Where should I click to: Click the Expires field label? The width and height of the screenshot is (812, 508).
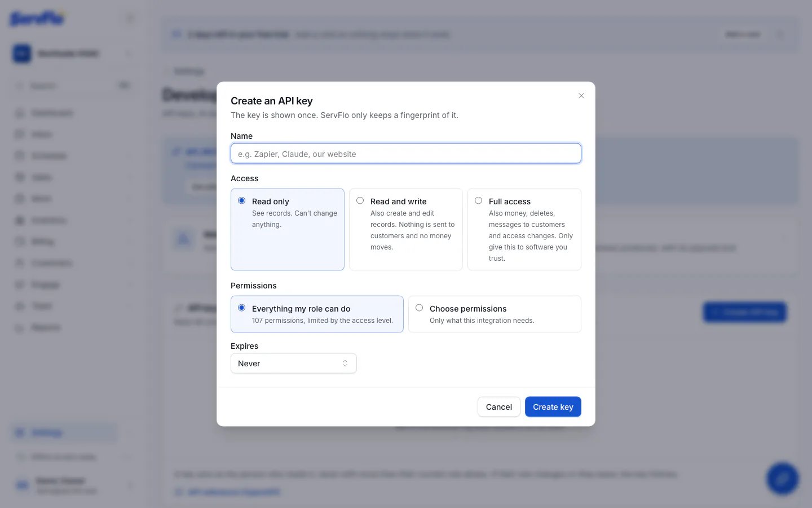(x=245, y=346)
